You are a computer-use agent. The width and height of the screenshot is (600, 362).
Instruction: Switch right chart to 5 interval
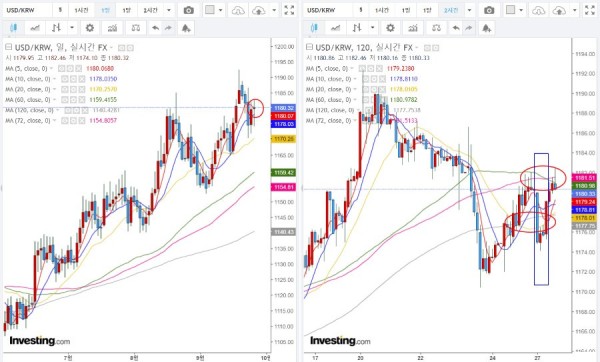[x=360, y=10]
